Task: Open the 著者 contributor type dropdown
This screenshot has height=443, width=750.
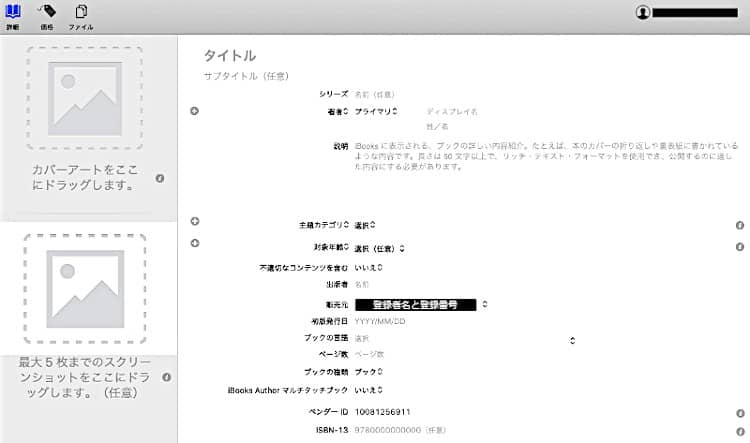Action: [x=338, y=111]
